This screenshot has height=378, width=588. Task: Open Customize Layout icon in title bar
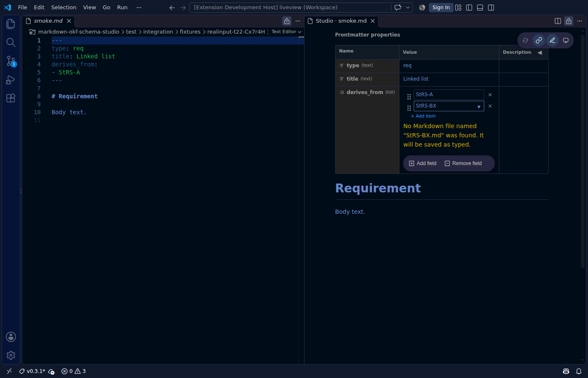pyautogui.click(x=458, y=8)
